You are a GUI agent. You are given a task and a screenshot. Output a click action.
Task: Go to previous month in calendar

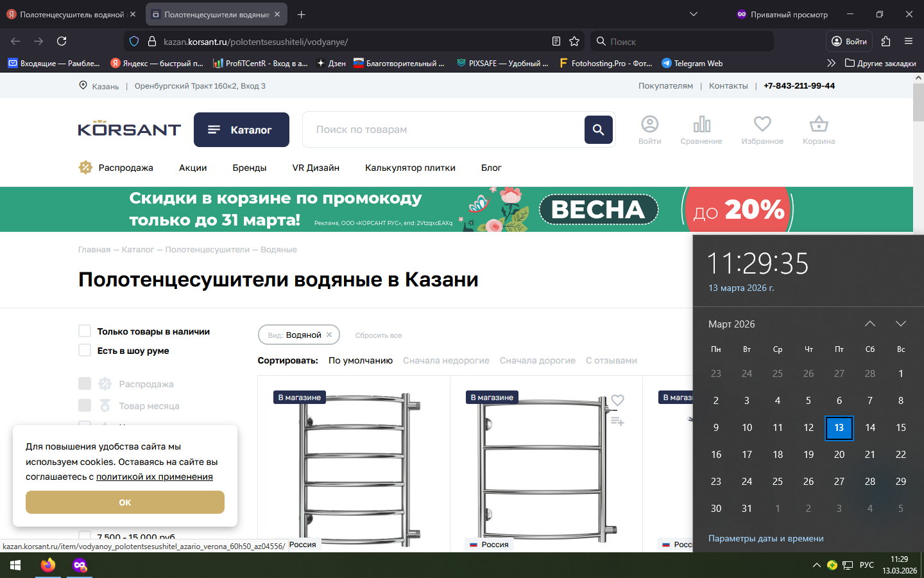869,324
